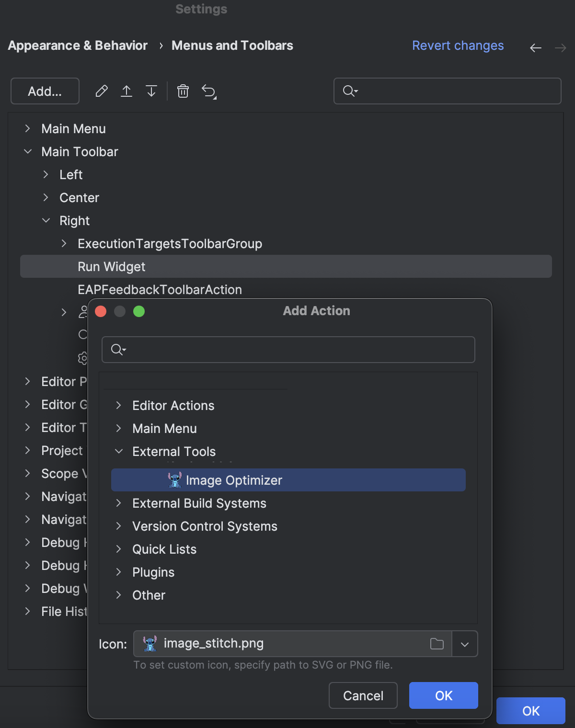This screenshot has width=575, height=728.
Task: Expand the Other node in Add Action
Action: tap(119, 595)
